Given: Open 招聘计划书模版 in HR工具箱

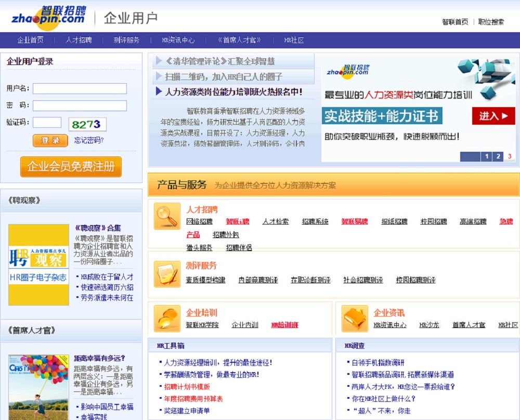Looking at the screenshot, I should (x=187, y=387).
